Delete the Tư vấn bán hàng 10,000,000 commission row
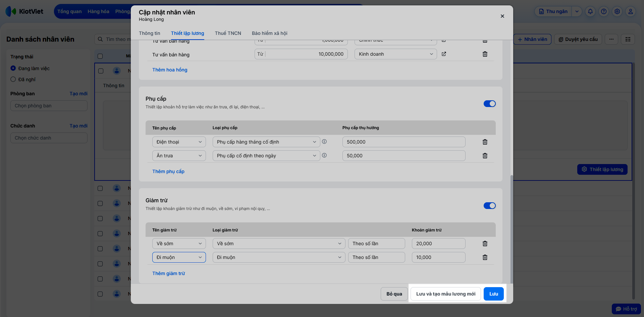644x317 pixels. [x=485, y=54]
